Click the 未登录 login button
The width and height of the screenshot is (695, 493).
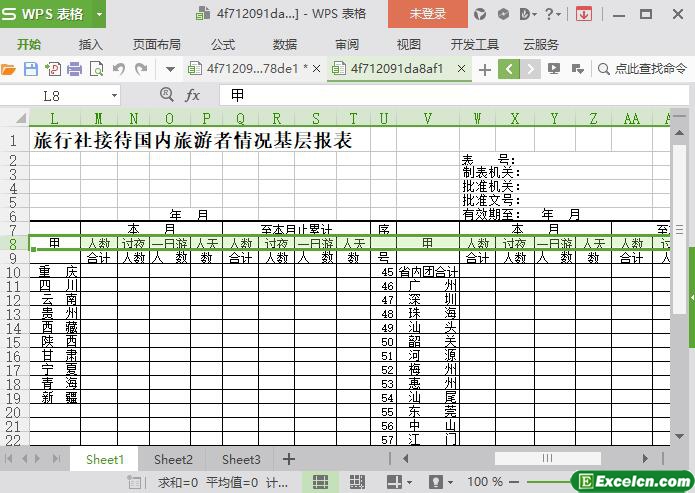[428, 14]
